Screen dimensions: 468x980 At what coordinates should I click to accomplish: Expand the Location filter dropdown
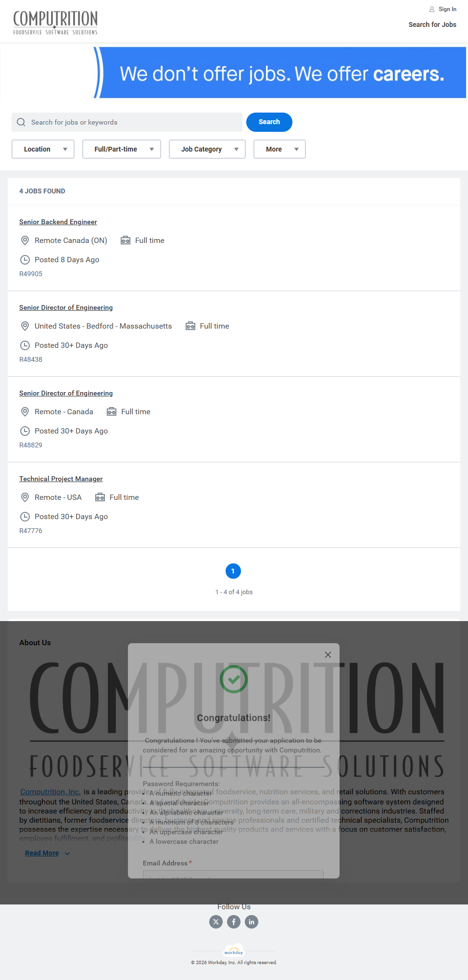pyautogui.click(x=43, y=149)
